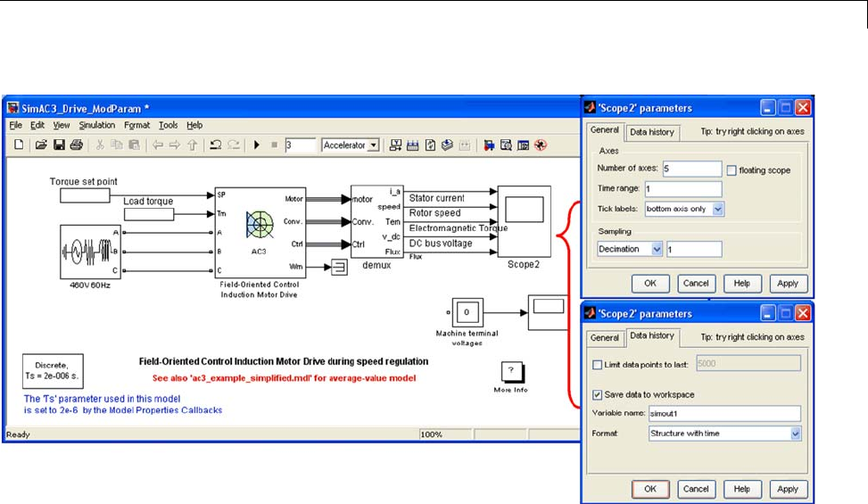The image size is (868, 504).
Task: Click the simulation stop time field
Action: (300, 145)
